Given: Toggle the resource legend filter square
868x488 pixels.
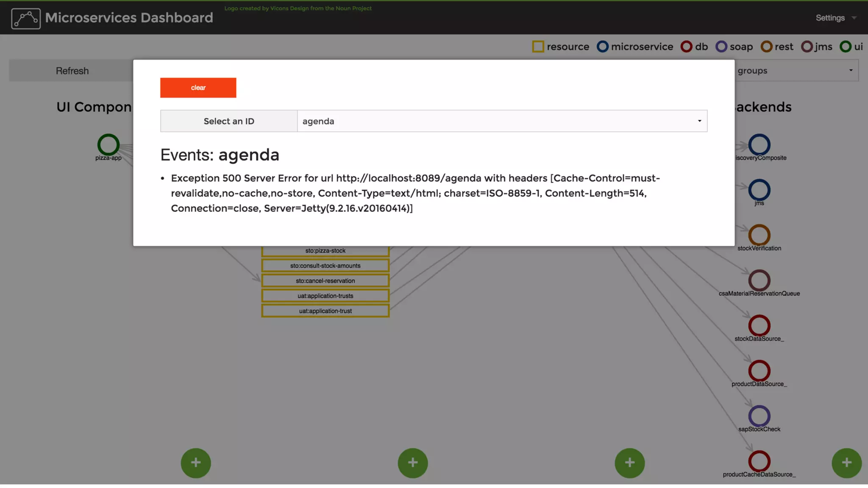Looking at the screenshot, I should tap(538, 47).
